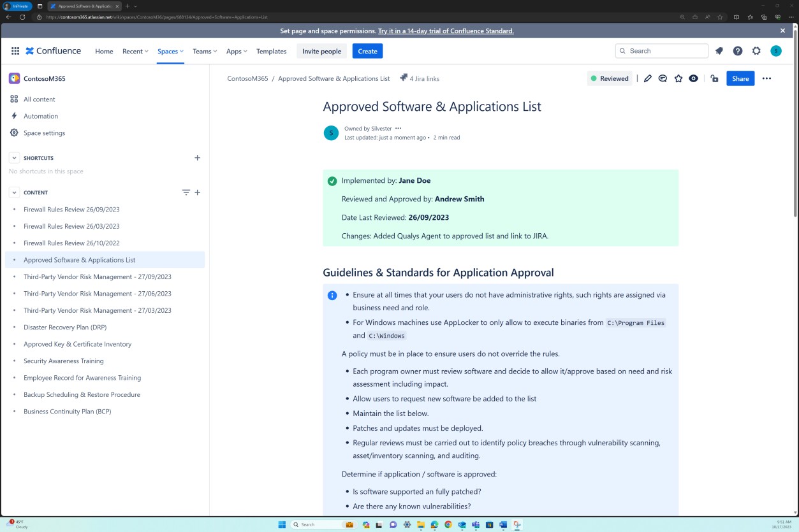
Task: Open page restrictions via the lock icon
Action: [x=714, y=78]
